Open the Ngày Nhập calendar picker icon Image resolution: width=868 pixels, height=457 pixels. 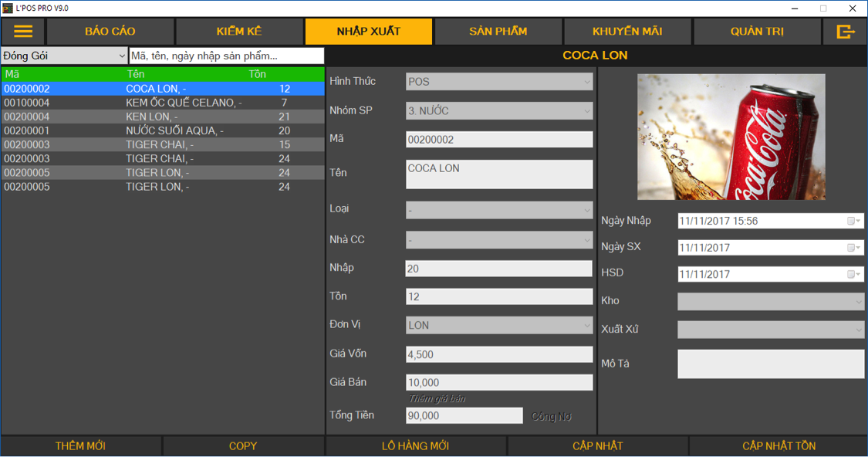pos(853,222)
